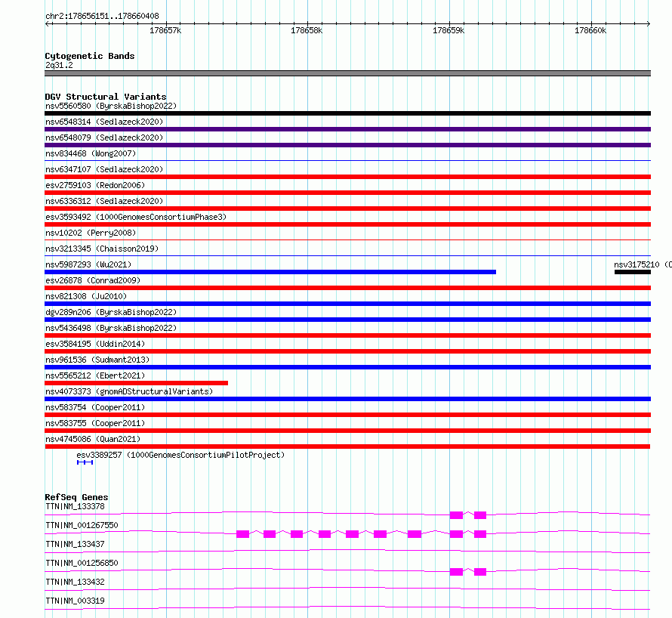
Task: Click the 2q31.2 band label
Action: (x=59, y=65)
